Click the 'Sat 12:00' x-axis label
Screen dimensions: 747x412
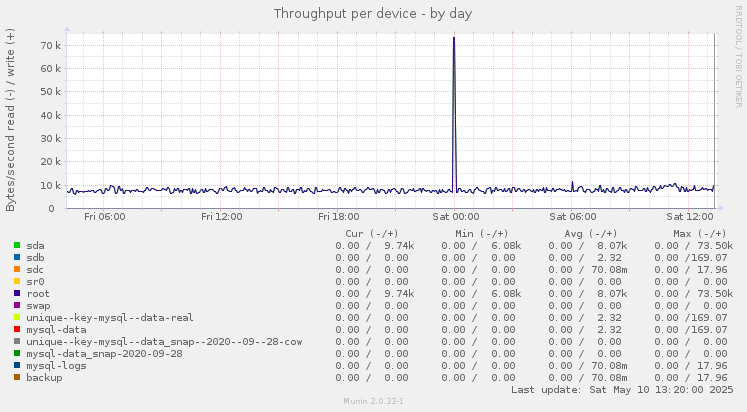(x=690, y=217)
